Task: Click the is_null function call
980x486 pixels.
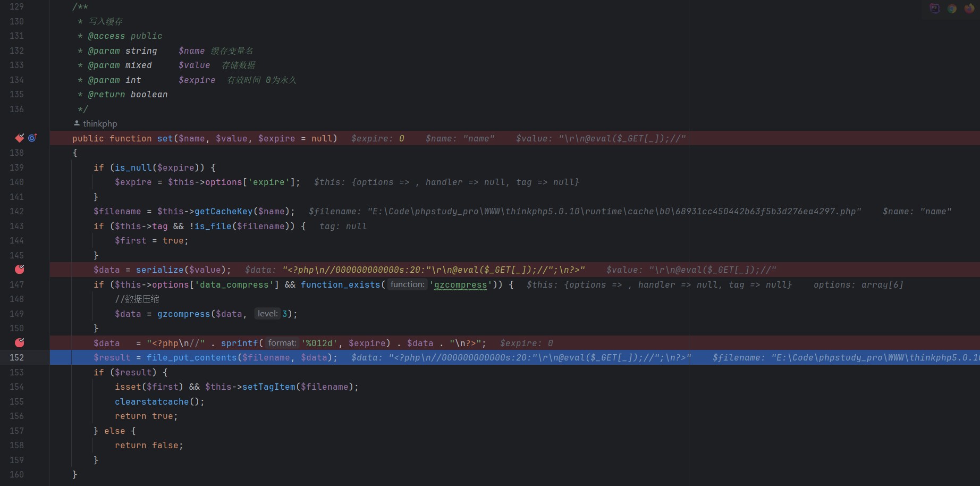Action: [133, 167]
